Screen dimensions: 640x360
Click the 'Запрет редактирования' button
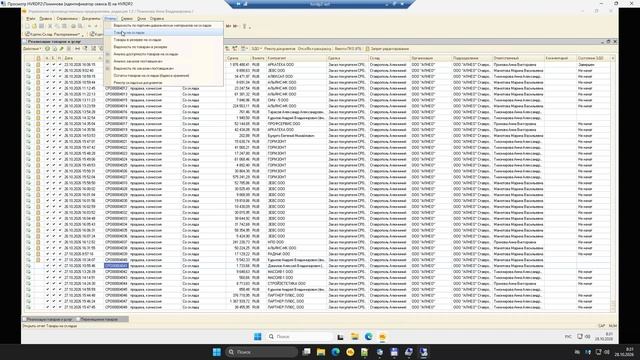point(387,49)
